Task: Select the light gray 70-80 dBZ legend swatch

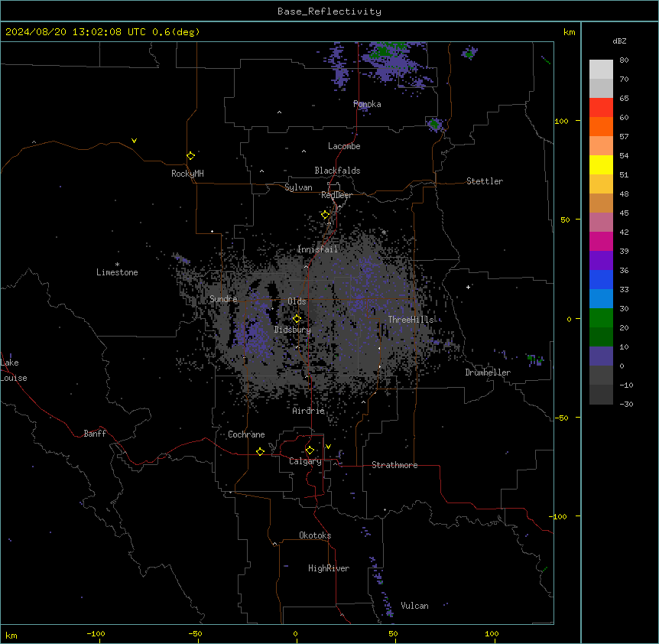Action: click(601, 70)
